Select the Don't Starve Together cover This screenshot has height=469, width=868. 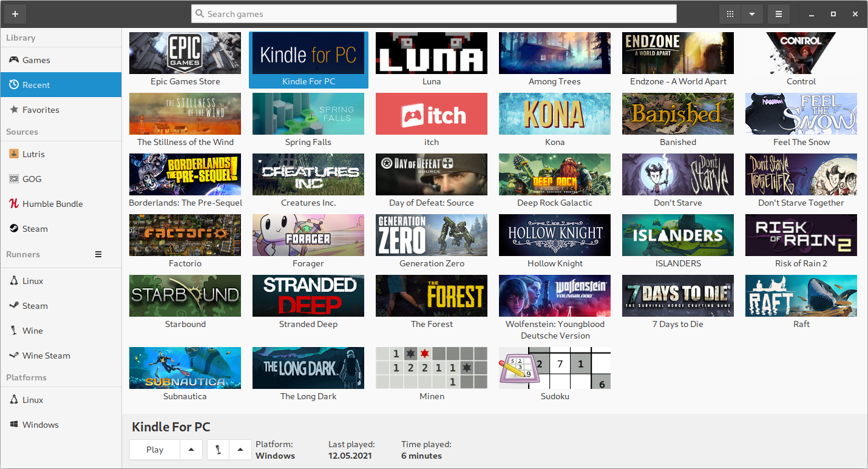[x=801, y=174]
